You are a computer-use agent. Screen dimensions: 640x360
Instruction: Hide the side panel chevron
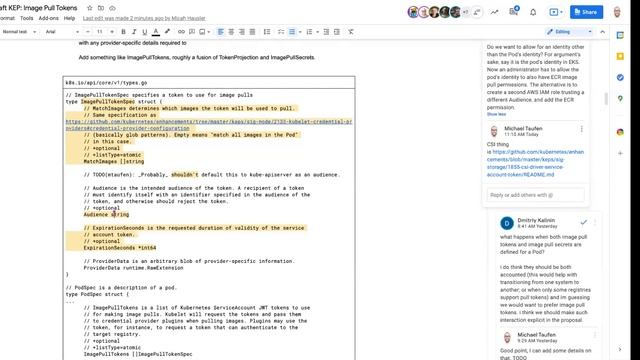point(620,349)
